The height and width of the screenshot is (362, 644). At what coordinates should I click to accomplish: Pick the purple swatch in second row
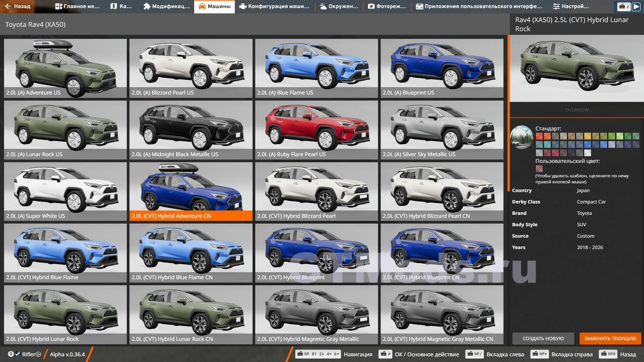tap(628, 144)
